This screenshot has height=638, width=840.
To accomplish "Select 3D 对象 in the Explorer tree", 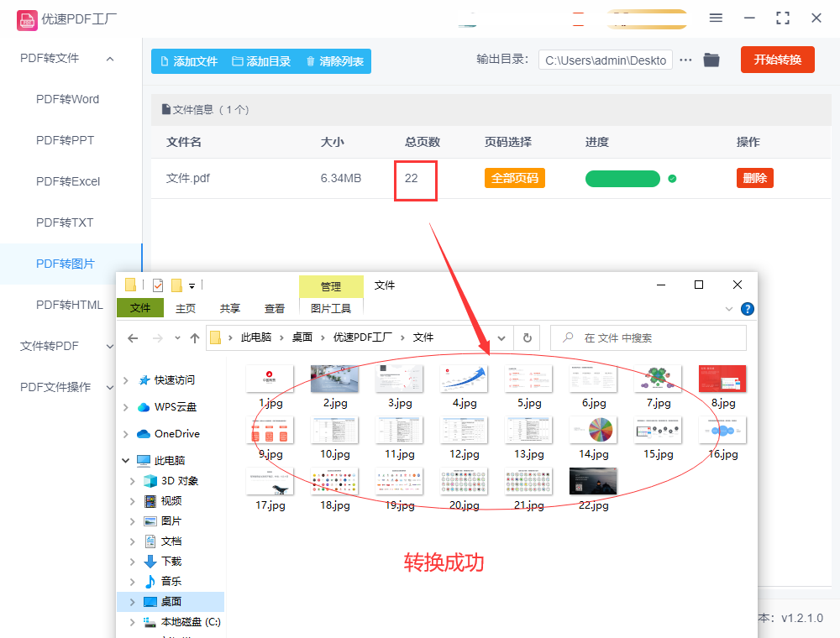I will [x=180, y=481].
